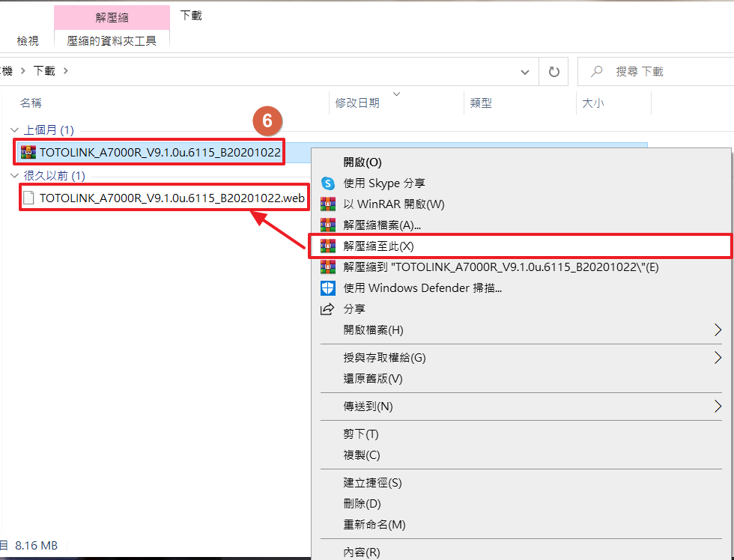734x560 pixels.
Task: Select file name TOTOLINK_A7000R_V9.1.0u.6115_B20201022.web
Action: tap(172, 198)
